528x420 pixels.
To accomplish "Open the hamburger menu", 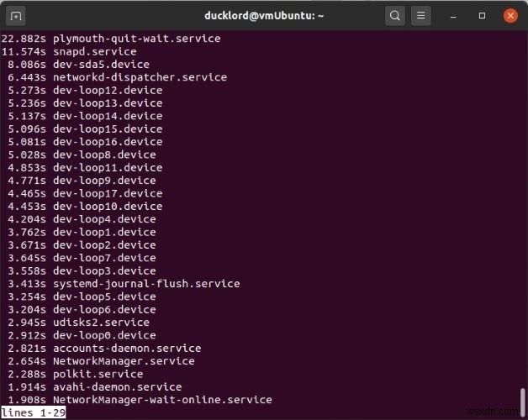I will pyautogui.click(x=420, y=15).
